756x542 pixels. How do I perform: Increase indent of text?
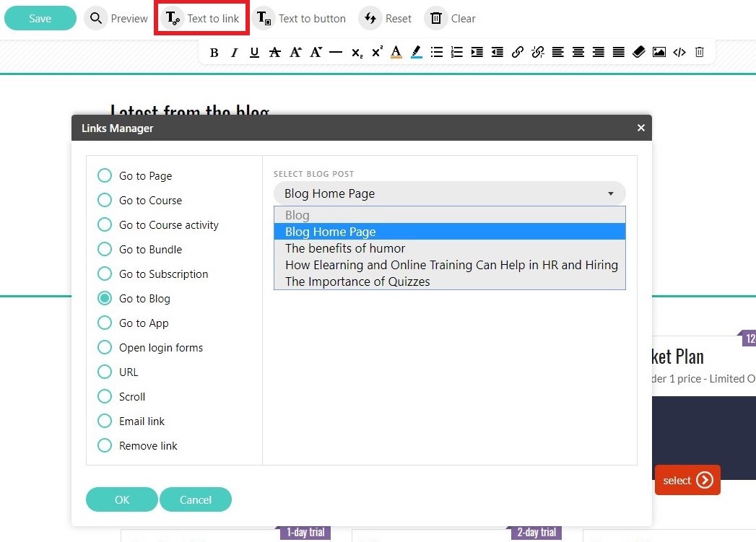pos(477,52)
